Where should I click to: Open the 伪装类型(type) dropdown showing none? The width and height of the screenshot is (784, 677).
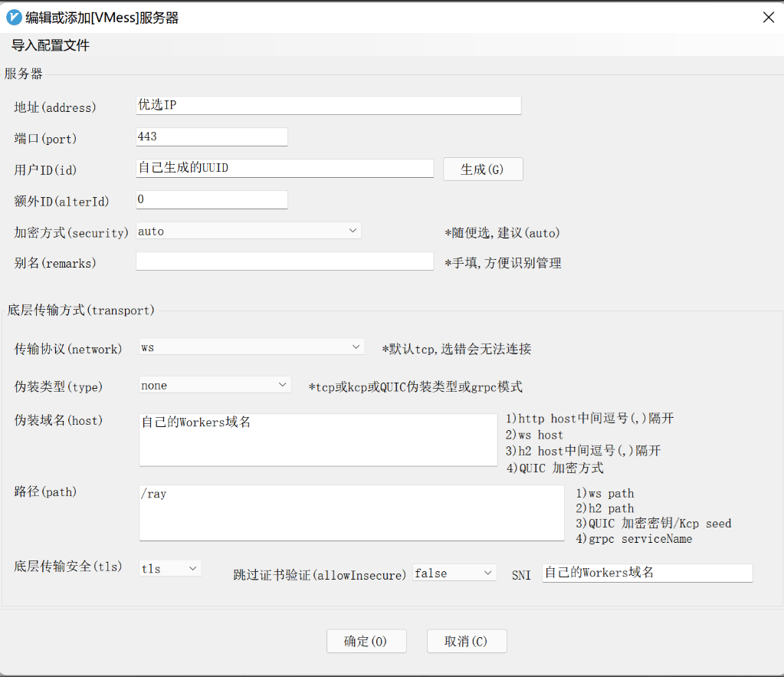click(215, 386)
